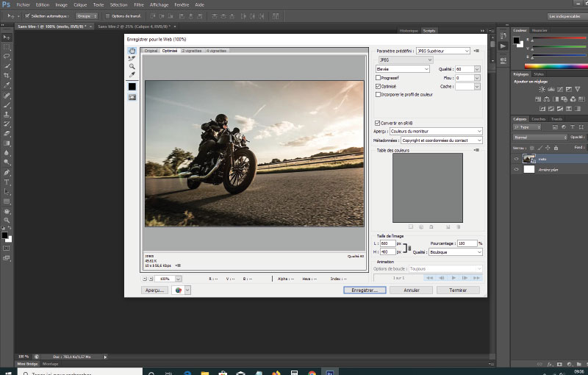Select the Eyedropper tool in the dialog
588x375 pixels.
click(x=132, y=74)
